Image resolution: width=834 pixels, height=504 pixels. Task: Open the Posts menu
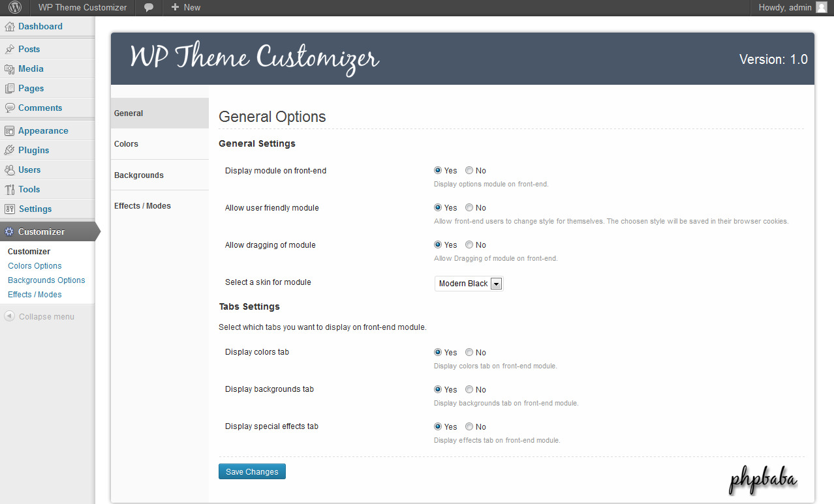29,50
